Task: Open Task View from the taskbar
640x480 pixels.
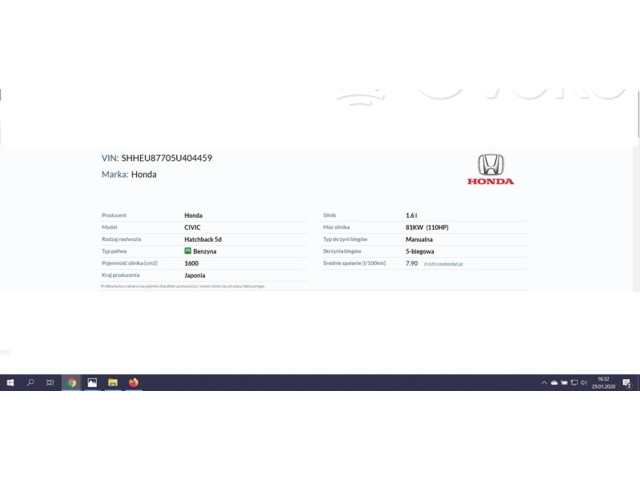Action: pyautogui.click(x=50, y=382)
